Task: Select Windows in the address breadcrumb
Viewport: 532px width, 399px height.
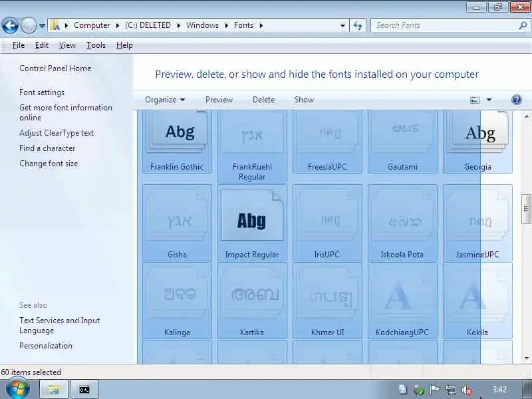Action: (x=202, y=25)
